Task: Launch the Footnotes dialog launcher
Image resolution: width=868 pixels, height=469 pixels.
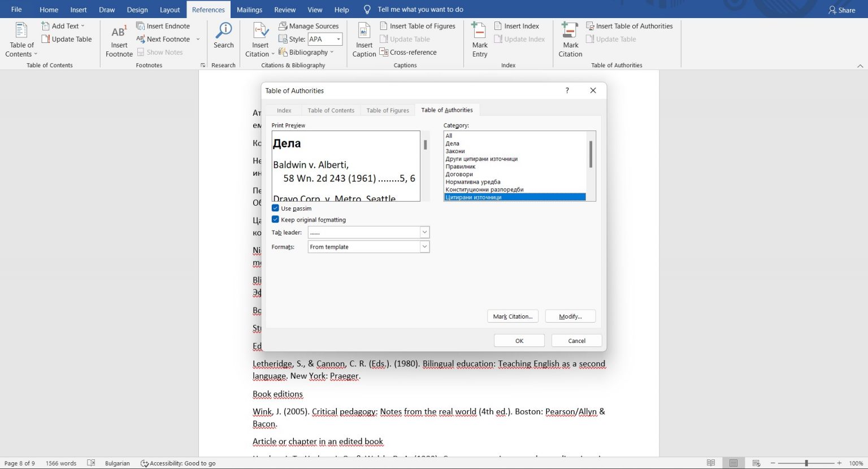Action: point(203,66)
